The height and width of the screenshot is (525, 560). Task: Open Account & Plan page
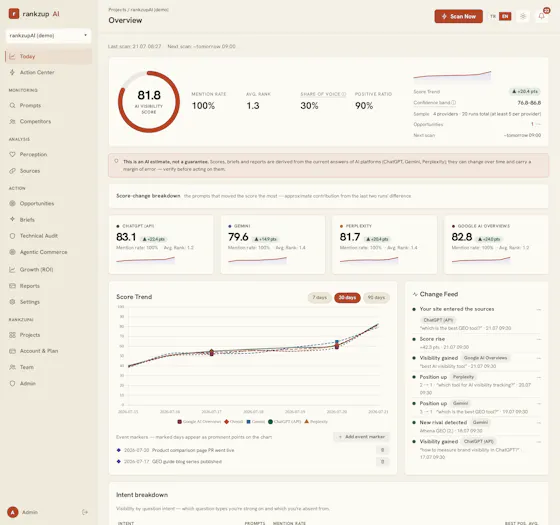[49, 351]
